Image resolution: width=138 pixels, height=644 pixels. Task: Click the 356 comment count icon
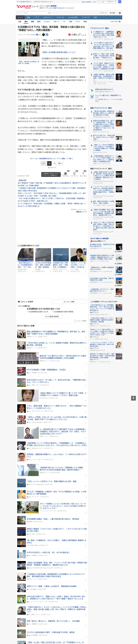click(x=33, y=35)
